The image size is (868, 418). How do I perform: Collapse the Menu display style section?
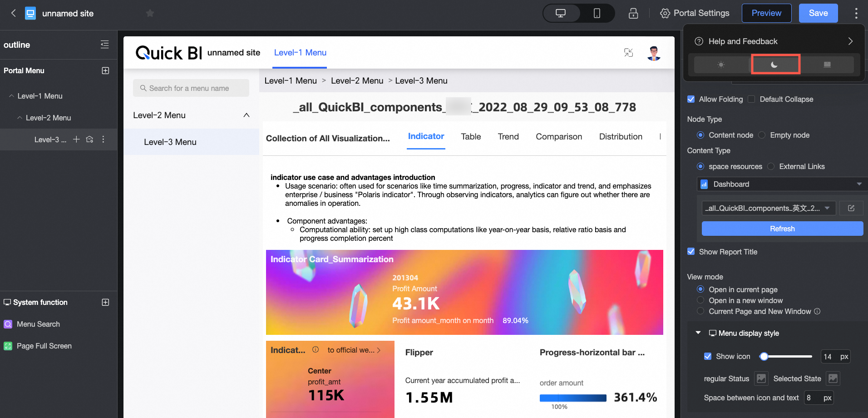click(x=698, y=333)
